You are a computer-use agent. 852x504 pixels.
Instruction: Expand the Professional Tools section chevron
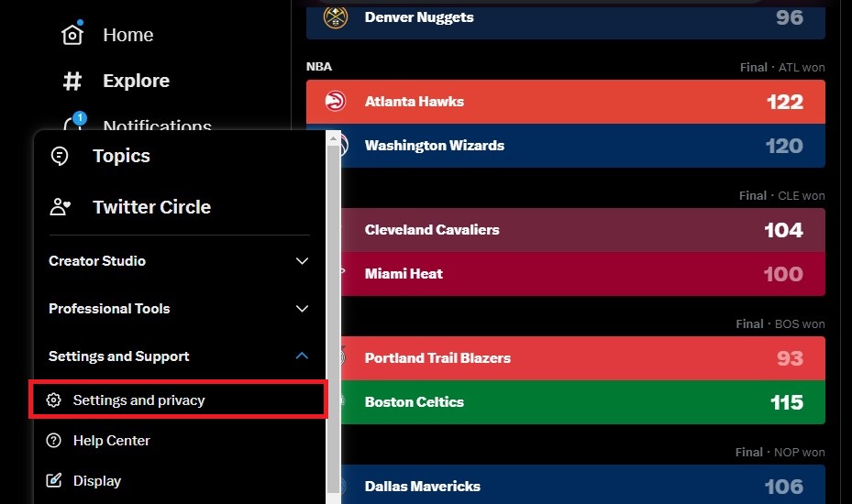[302, 309]
